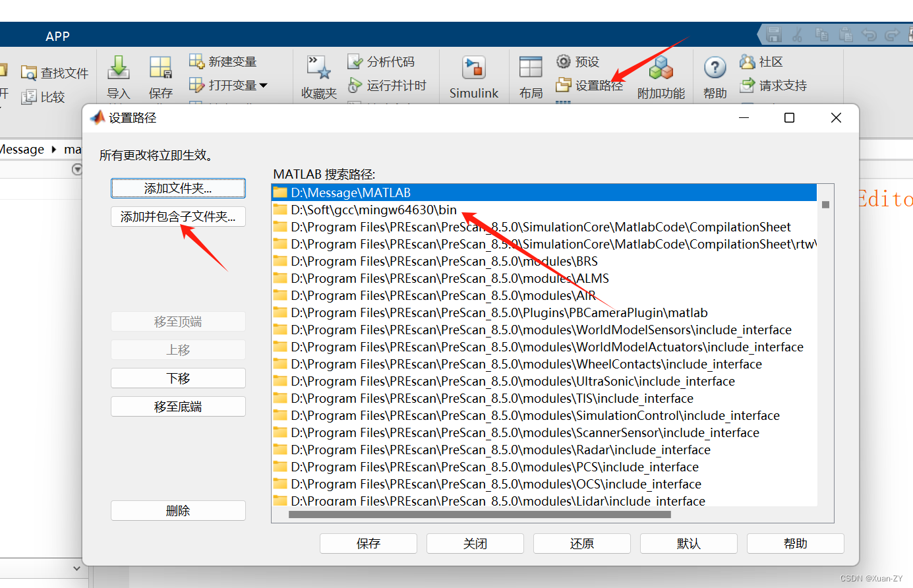The height and width of the screenshot is (588, 913).
Task: Select CompilationSheet\rtw path row
Action: (x=545, y=244)
